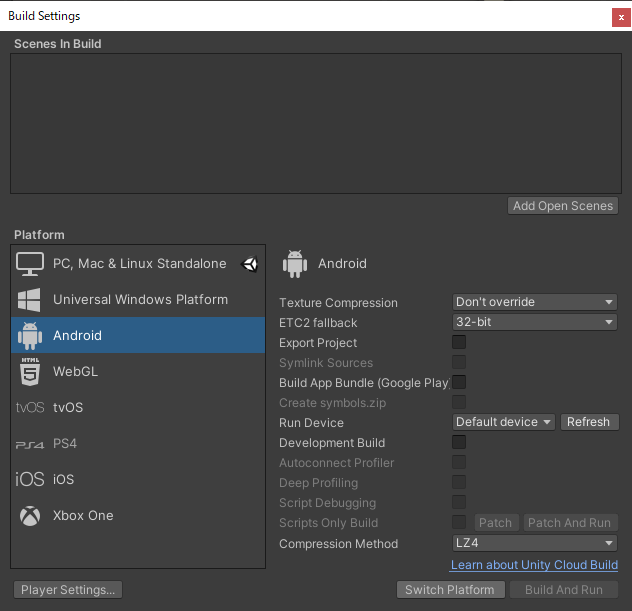Toggle Create symbols.zip checkbox
Viewport: 632px width, 611px height.
pos(459,402)
